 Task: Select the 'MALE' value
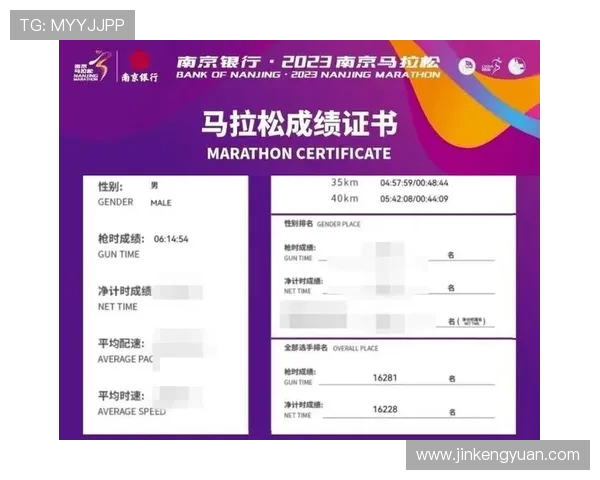pos(161,203)
